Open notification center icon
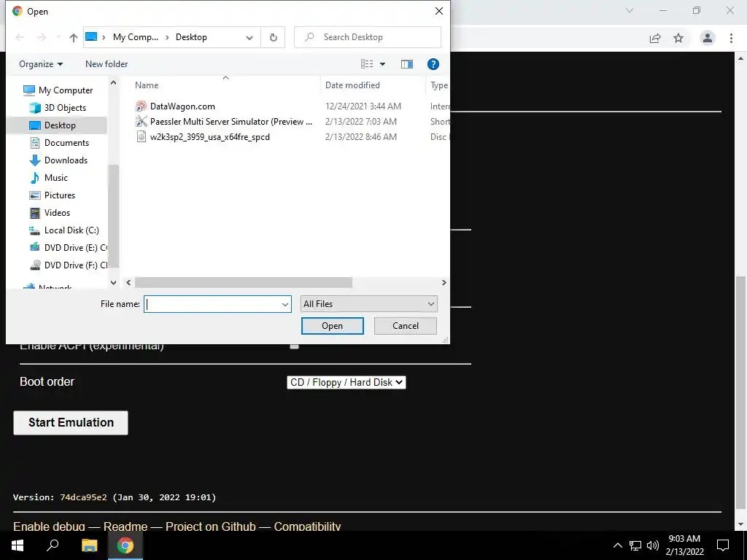Viewport: 747px width, 560px height. coord(723,545)
